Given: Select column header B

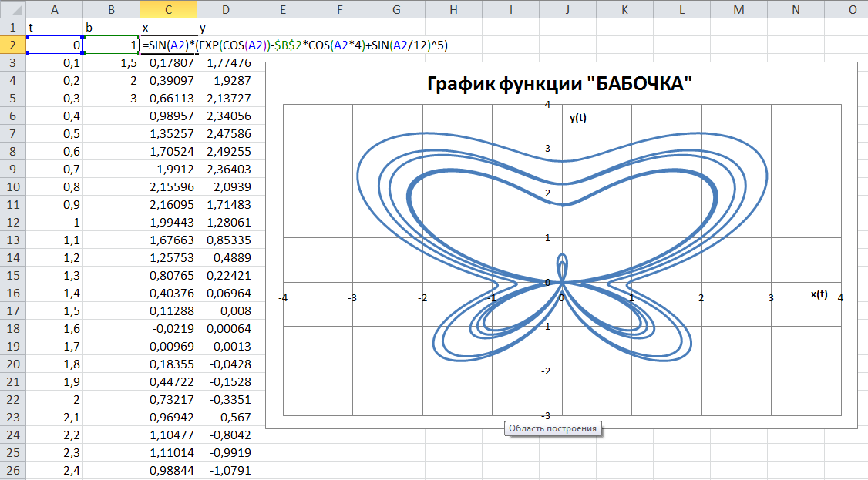Looking at the screenshot, I should pyautogui.click(x=111, y=9).
